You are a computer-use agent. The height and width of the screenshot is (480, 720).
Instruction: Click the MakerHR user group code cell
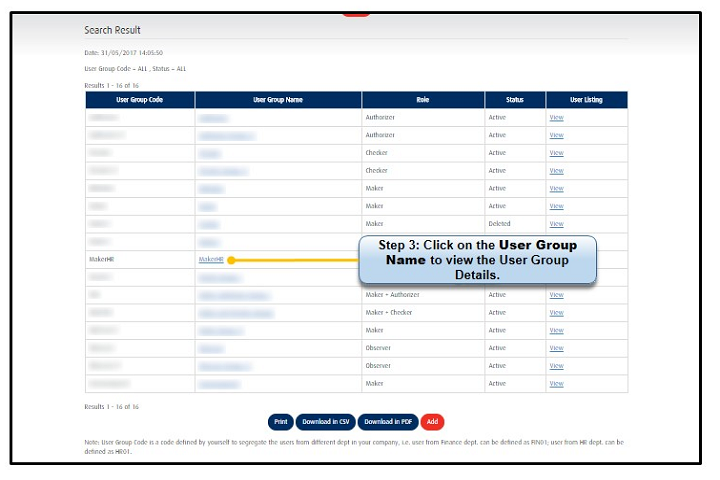coord(102,259)
